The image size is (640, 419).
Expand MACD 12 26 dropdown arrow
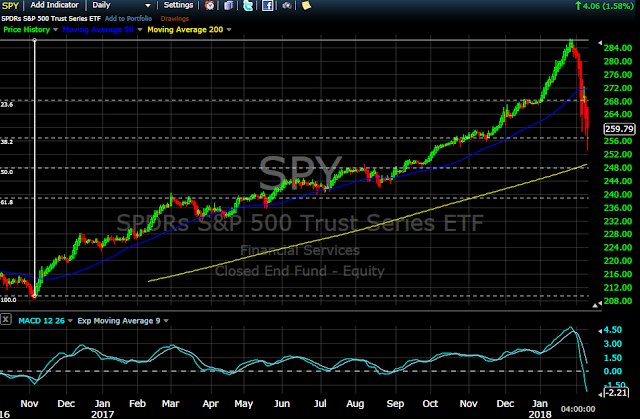click(70, 321)
